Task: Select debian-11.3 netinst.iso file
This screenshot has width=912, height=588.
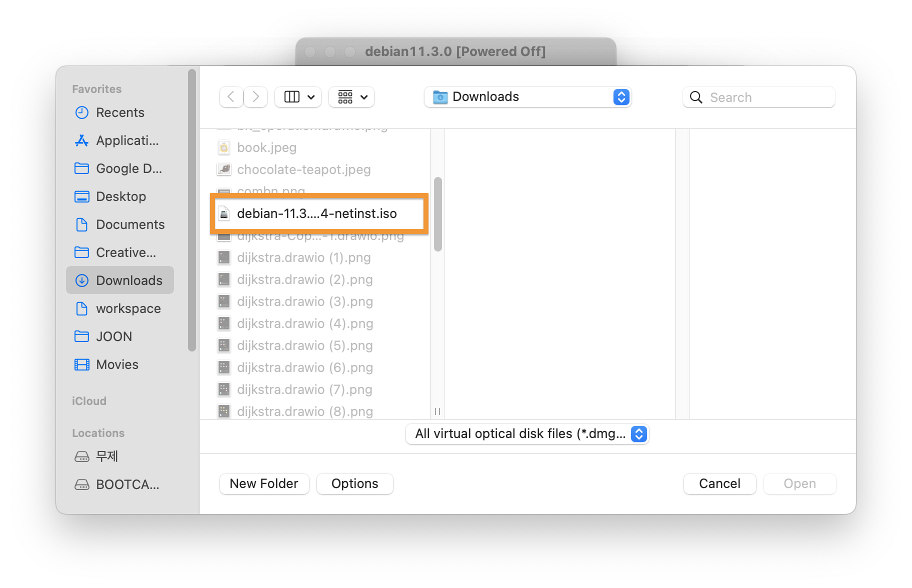Action: tap(316, 213)
